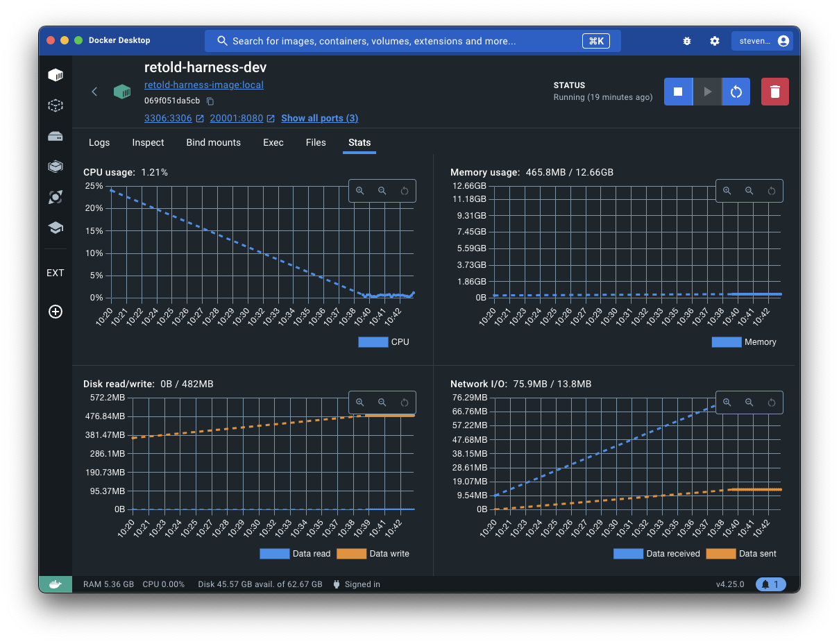Switch to the Logs tab
This screenshot has width=839, height=644.
tap(99, 142)
